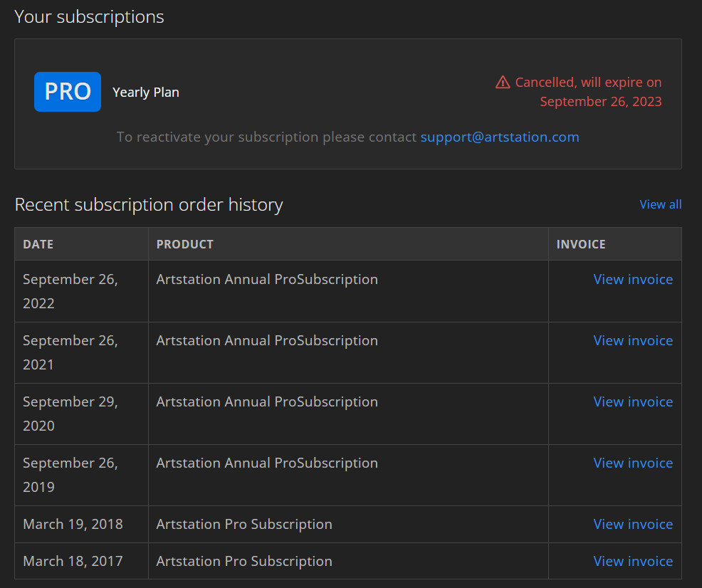Click the red warning triangle icon
The image size is (702, 588).
pyautogui.click(x=503, y=83)
